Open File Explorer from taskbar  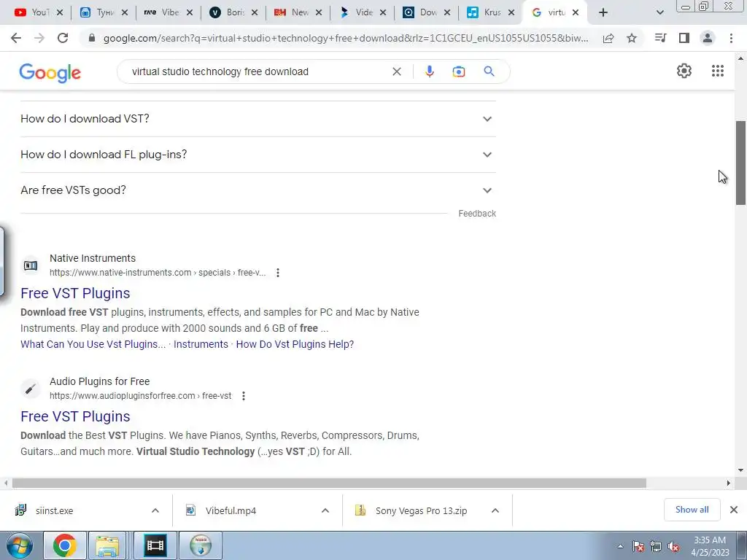click(107, 545)
